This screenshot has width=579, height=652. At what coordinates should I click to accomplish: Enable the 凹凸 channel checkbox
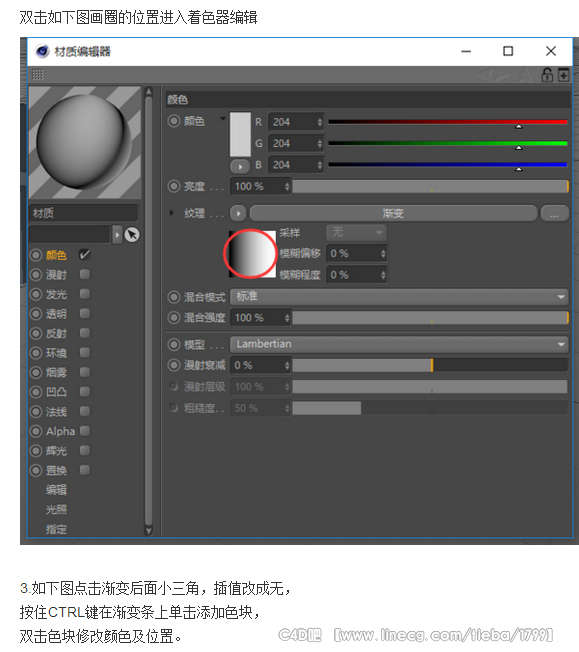coord(85,391)
